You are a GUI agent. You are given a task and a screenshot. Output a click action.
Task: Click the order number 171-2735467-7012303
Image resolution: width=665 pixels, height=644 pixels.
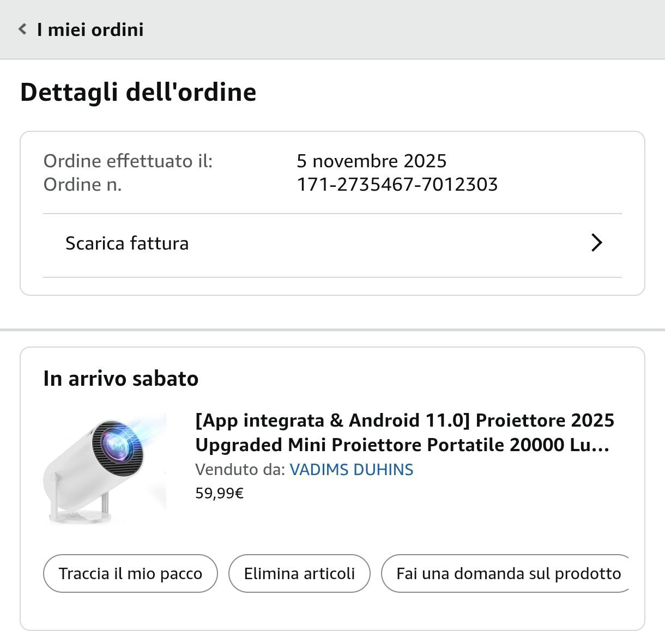[x=397, y=185]
